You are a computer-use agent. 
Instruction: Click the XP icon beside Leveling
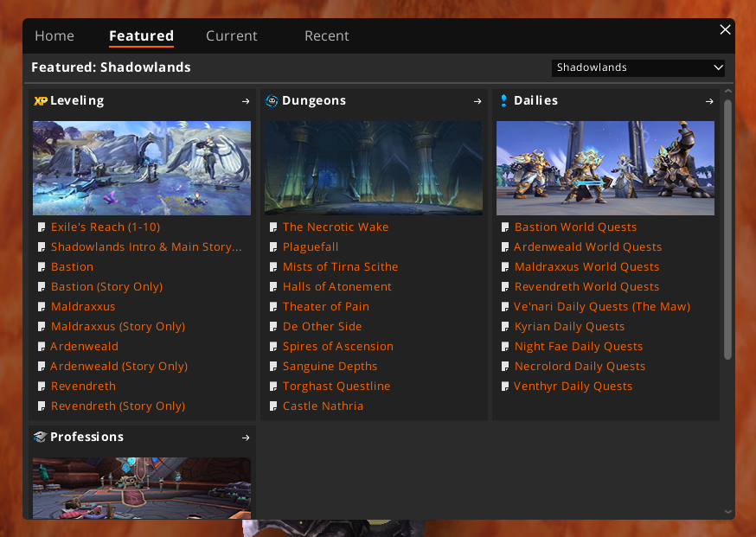click(x=41, y=101)
